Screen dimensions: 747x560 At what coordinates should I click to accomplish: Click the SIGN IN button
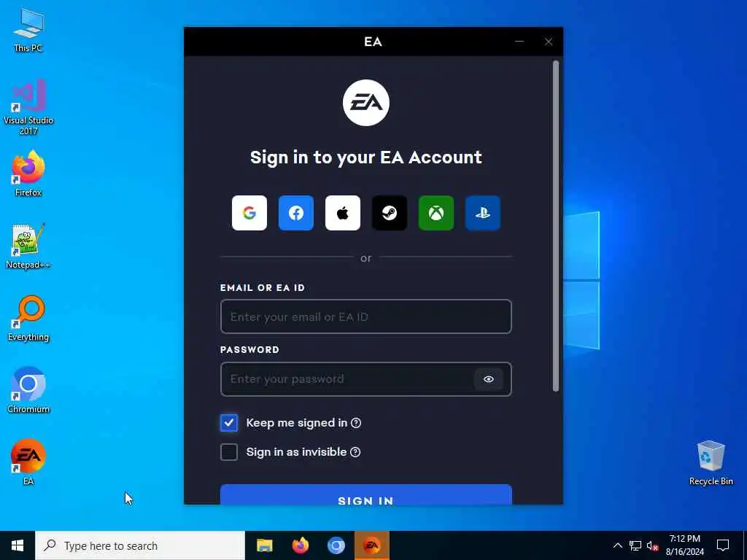(x=366, y=495)
